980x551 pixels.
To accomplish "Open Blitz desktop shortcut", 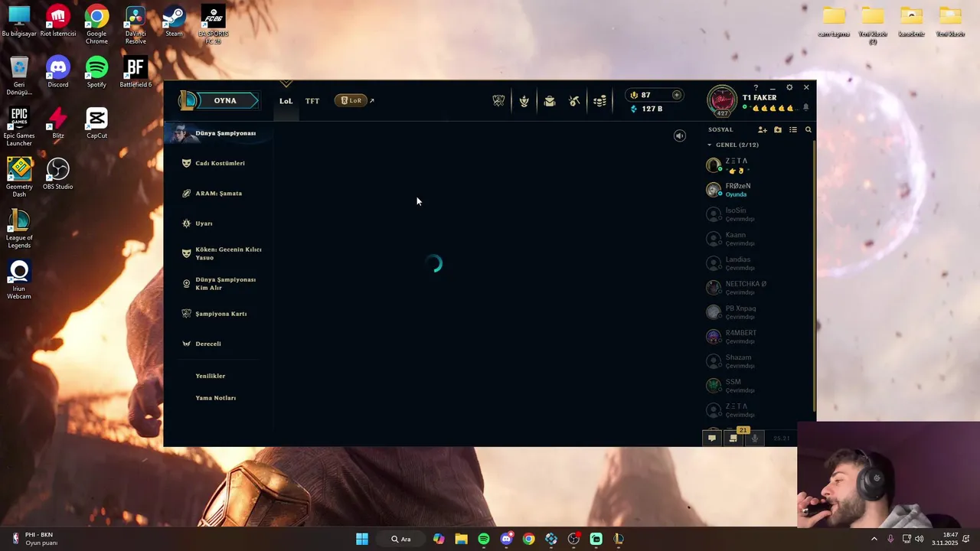I will 57,124.
